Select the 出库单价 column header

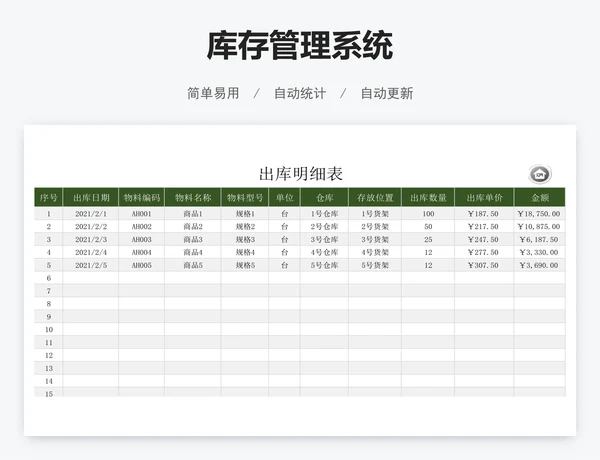coord(484,197)
